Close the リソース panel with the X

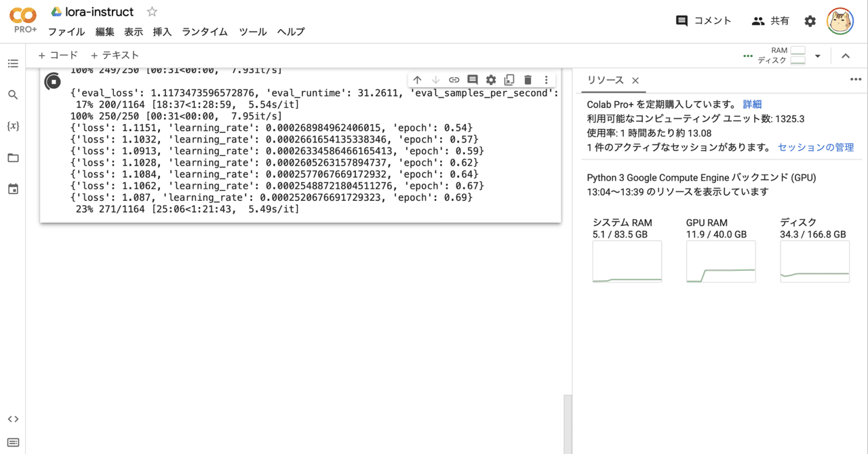[x=635, y=80]
